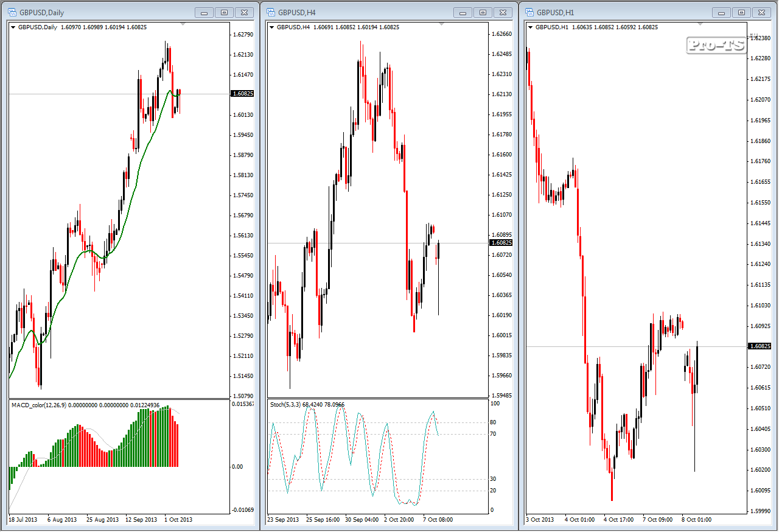Click the 3 Oct 2013 date label in H1

coord(540,520)
